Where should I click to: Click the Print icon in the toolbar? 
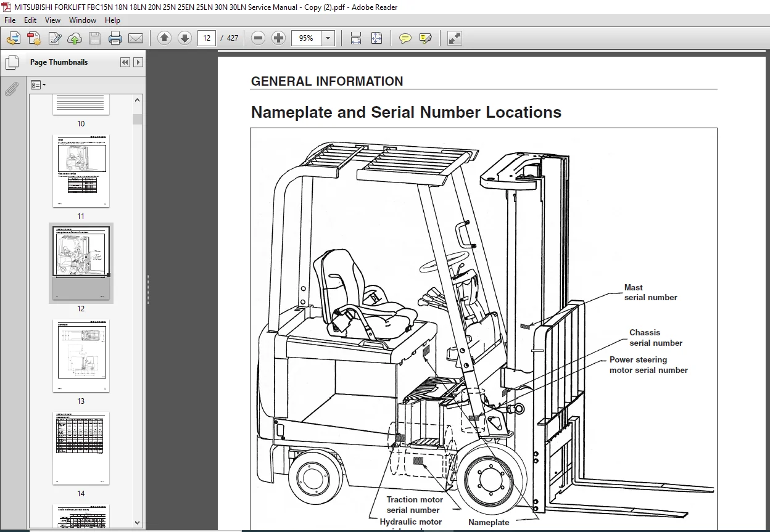click(x=115, y=38)
